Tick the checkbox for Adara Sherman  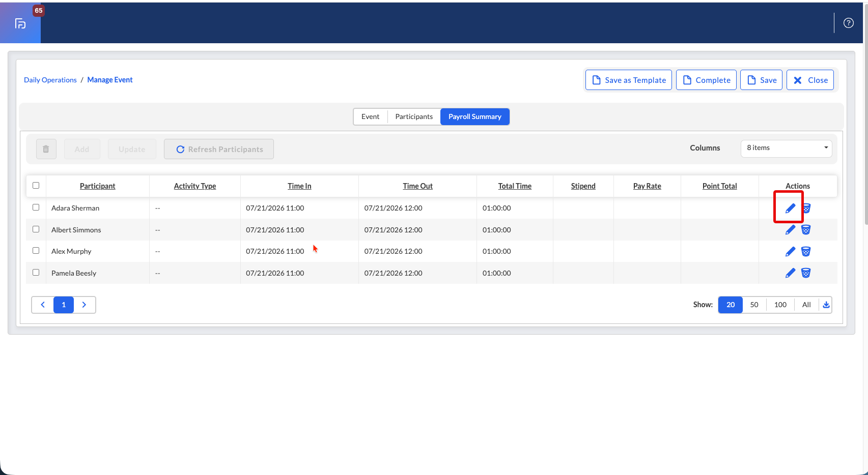coord(36,207)
